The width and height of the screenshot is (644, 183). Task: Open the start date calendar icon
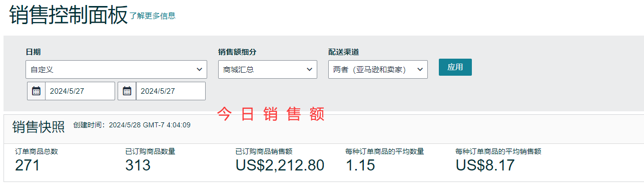tap(36, 91)
